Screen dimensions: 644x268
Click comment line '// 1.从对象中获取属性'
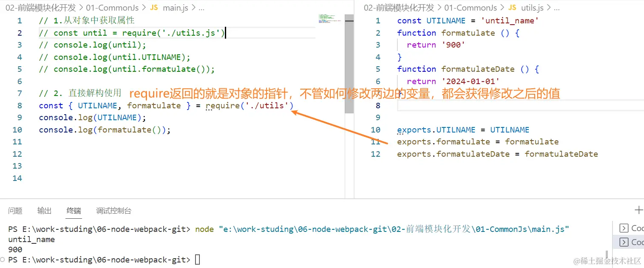[87, 20]
